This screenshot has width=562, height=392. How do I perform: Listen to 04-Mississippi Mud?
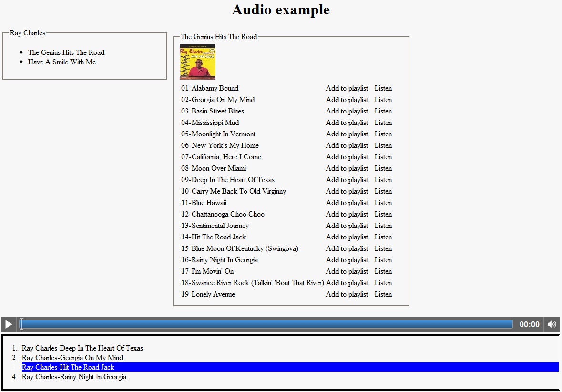click(x=383, y=123)
